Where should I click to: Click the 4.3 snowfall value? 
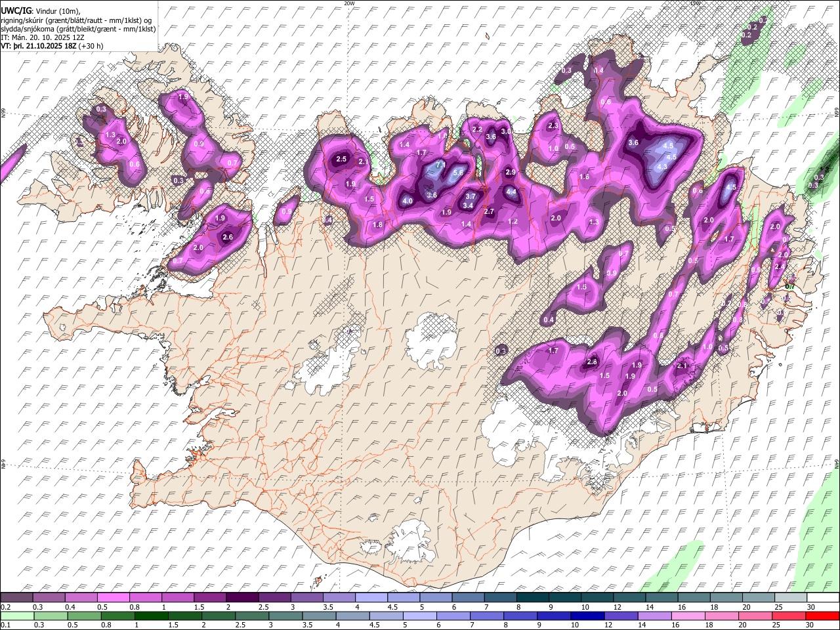[x=661, y=167]
